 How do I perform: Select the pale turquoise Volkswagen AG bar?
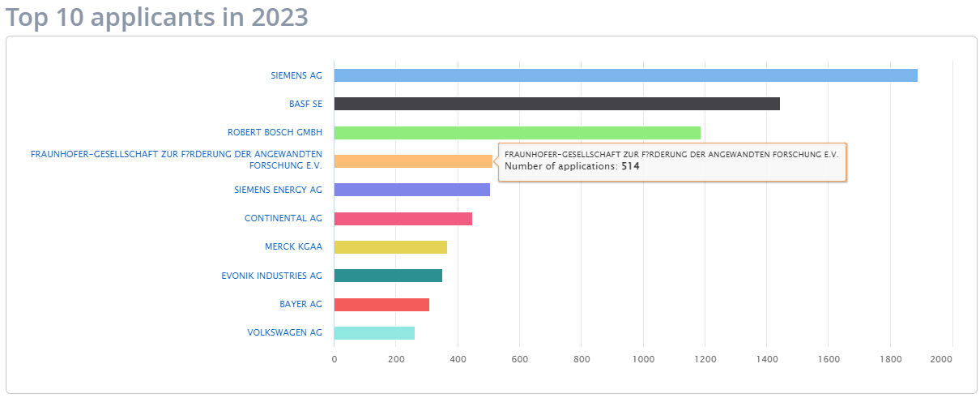(x=374, y=333)
